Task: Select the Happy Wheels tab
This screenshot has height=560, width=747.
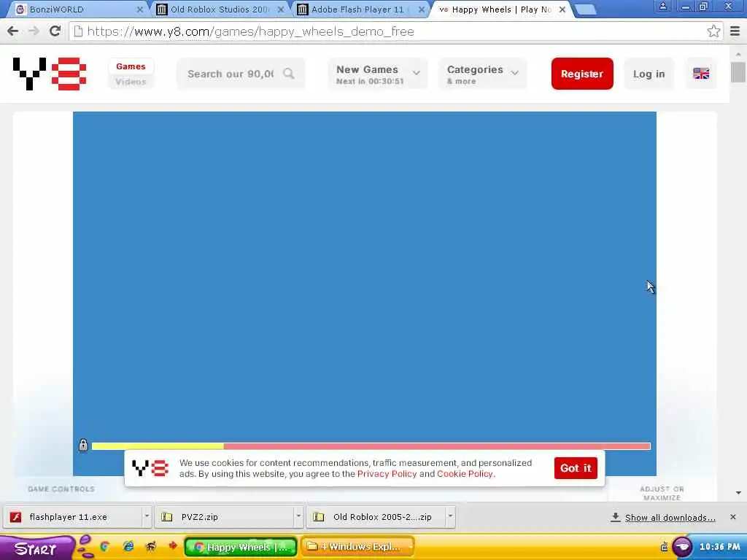Action: pos(501,9)
